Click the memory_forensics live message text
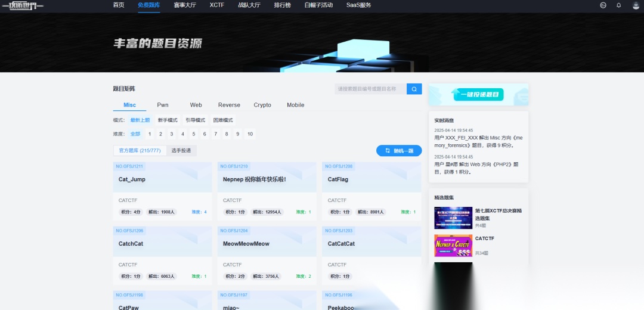Viewport: 644px width, 310px height. coord(478,142)
